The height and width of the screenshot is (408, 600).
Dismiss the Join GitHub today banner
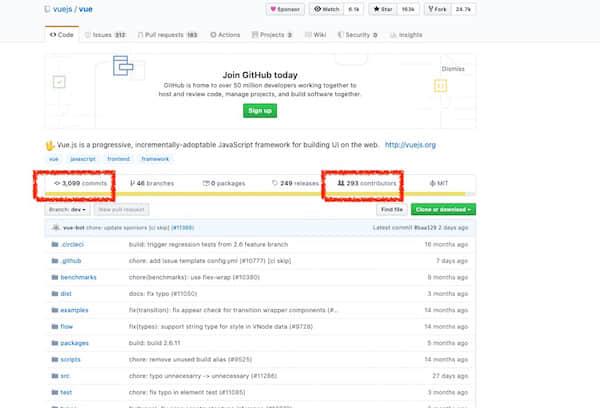(453, 69)
